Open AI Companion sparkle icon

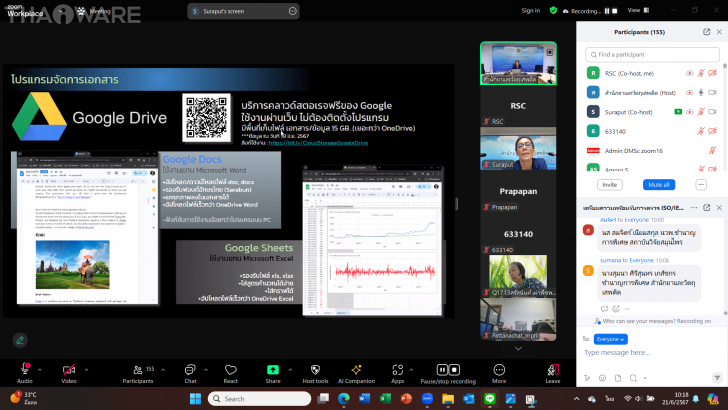click(x=356, y=370)
